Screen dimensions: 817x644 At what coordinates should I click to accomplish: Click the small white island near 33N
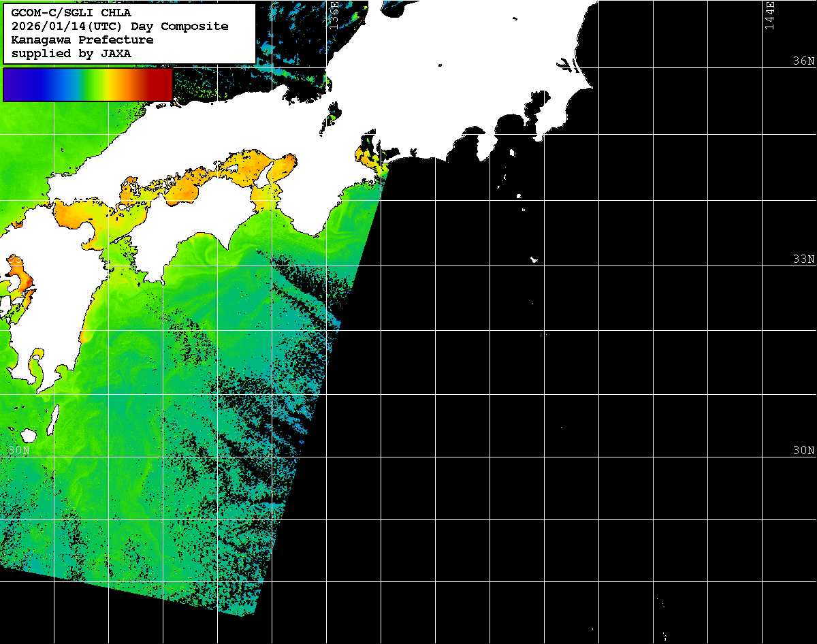(534, 259)
